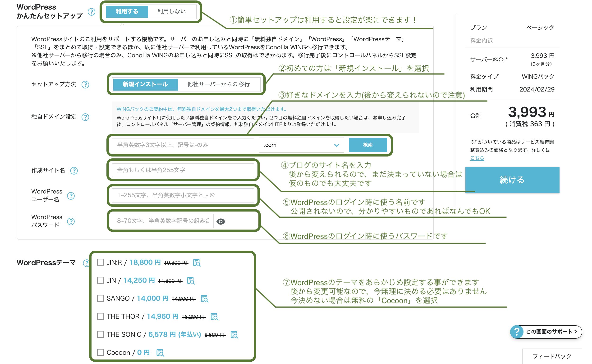This screenshot has height=364, width=592.
Task: Preview the JIN theme details icon
Action: click(191, 281)
